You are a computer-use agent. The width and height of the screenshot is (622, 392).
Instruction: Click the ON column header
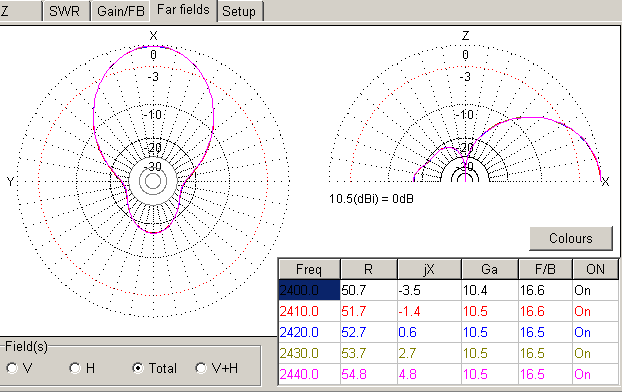(595, 269)
